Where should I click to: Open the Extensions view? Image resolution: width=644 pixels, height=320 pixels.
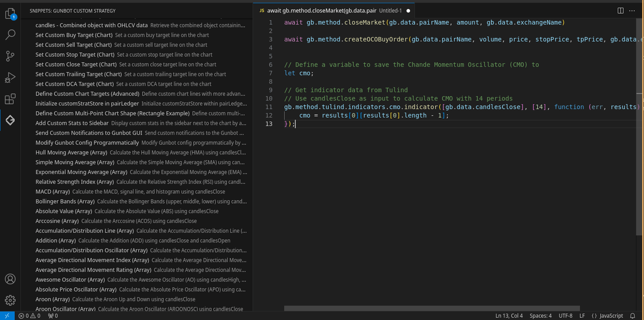pos(10,99)
